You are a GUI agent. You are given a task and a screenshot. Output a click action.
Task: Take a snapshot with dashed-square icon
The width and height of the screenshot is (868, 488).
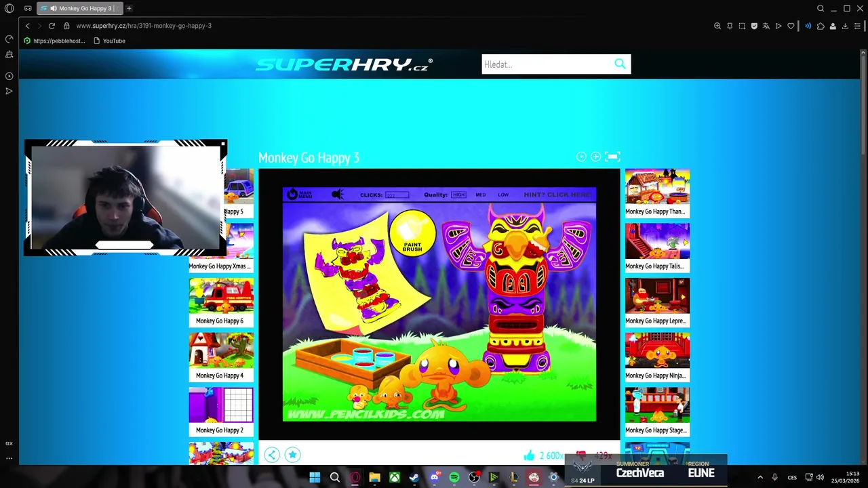point(742,26)
